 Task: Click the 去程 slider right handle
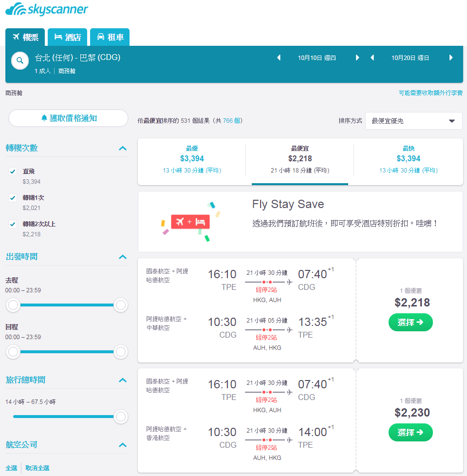pos(121,305)
